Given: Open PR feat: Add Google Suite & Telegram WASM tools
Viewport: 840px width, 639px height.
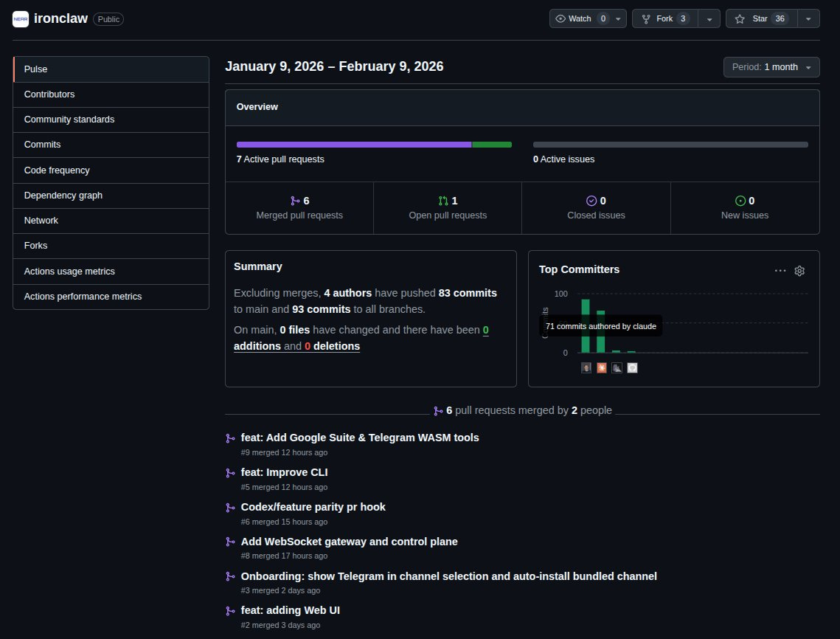Looking at the screenshot, I should click(360, 438).
